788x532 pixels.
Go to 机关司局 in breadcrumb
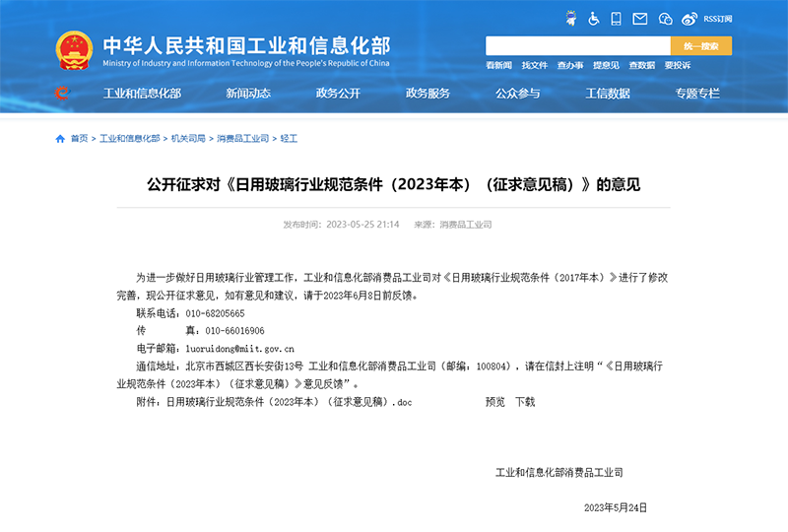188,138
